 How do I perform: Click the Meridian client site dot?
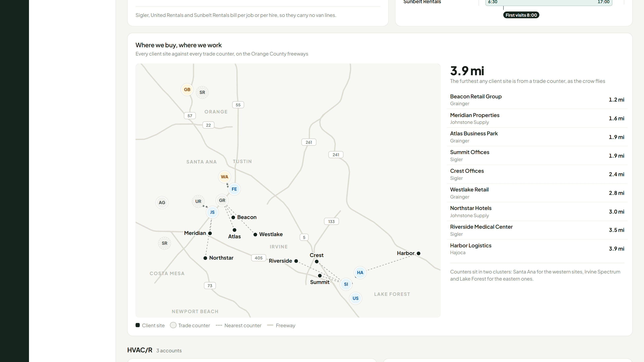coord(210,233)
